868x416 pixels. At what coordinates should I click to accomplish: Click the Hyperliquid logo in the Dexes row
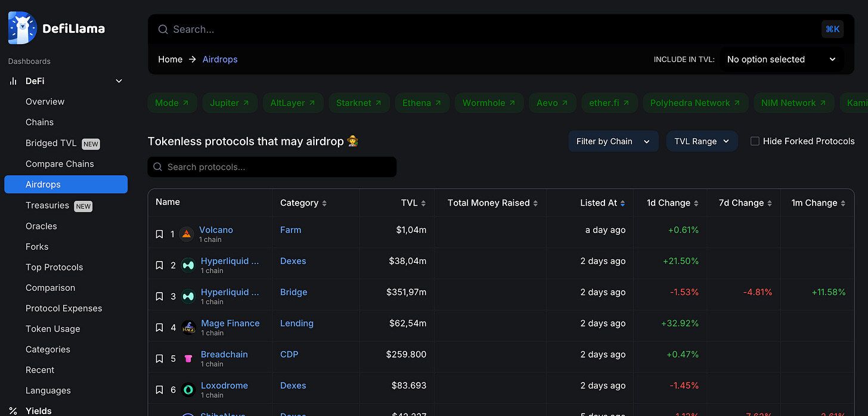[x=188, y=265]
